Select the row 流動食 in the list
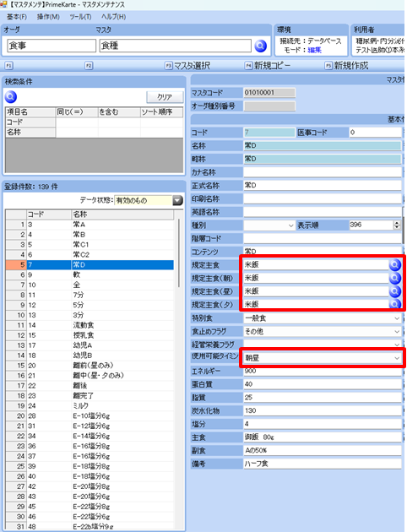This screenshot has width=407, height=532. click(x=90, y=325)
